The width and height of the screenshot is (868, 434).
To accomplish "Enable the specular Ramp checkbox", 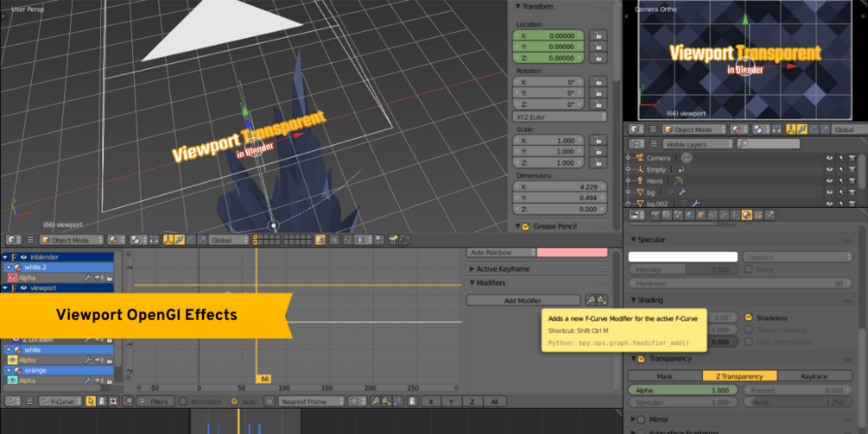I will click(x=749, y=269).
